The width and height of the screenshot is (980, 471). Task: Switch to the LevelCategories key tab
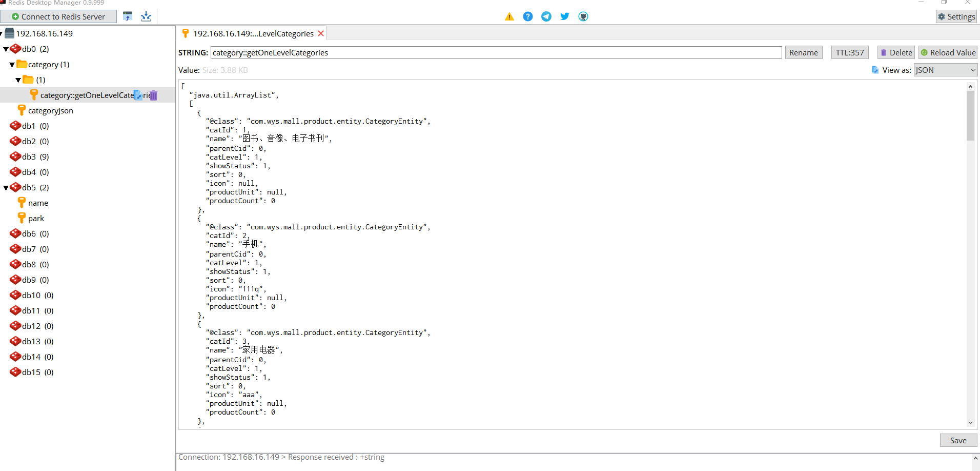(251, 33)
